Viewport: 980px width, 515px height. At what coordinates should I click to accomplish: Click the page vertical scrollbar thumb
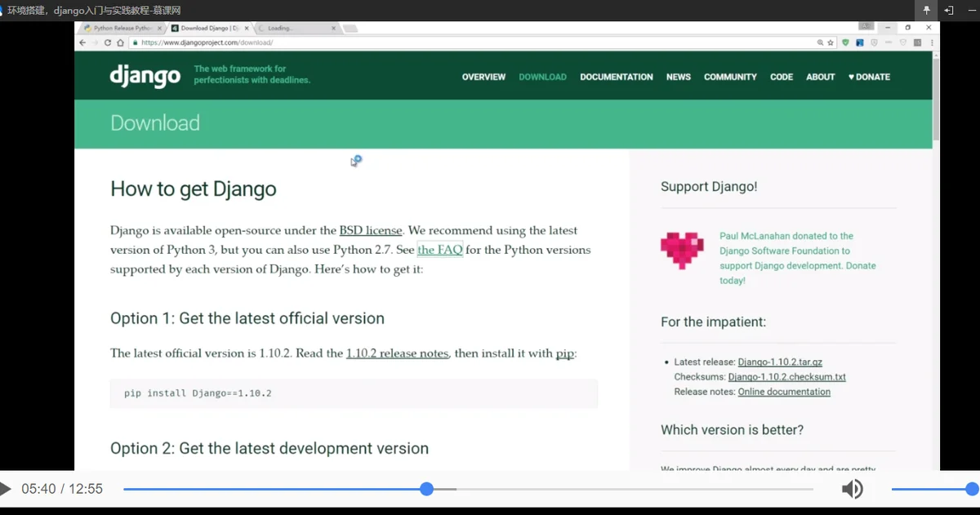(x=936, y=98)
